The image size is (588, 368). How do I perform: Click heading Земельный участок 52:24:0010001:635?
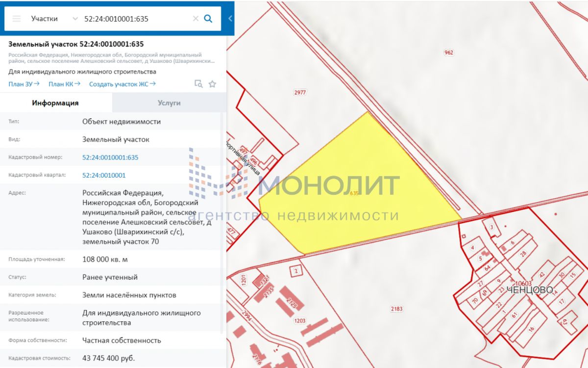click(76, 44)
